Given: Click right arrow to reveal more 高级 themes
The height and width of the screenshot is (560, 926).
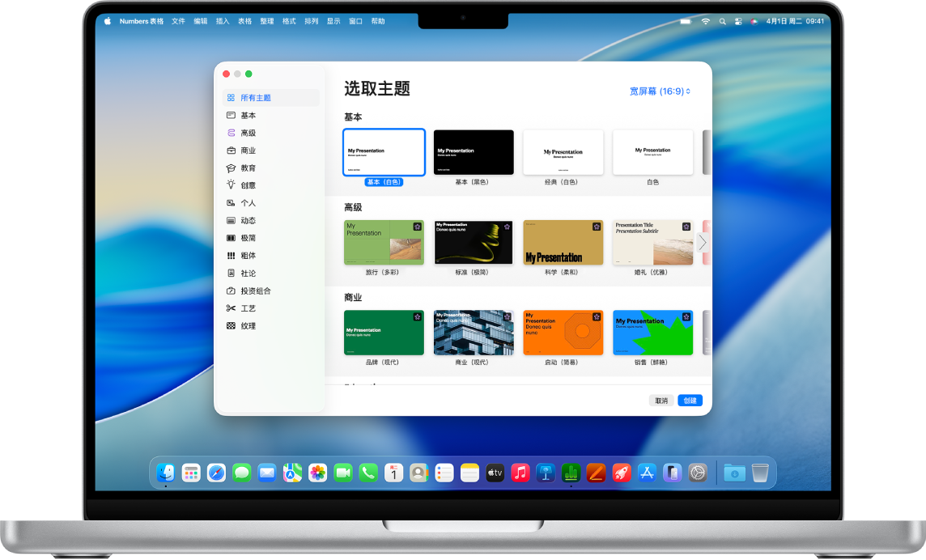Looking at the screenshot, I should coord(701,242).
